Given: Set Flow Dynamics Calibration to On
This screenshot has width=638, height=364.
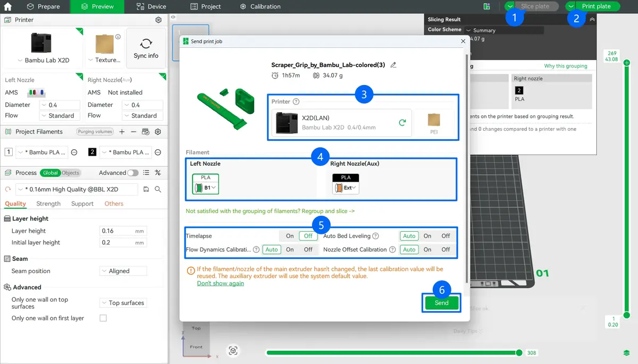Looking at the screenshot, I should [290, 249].
